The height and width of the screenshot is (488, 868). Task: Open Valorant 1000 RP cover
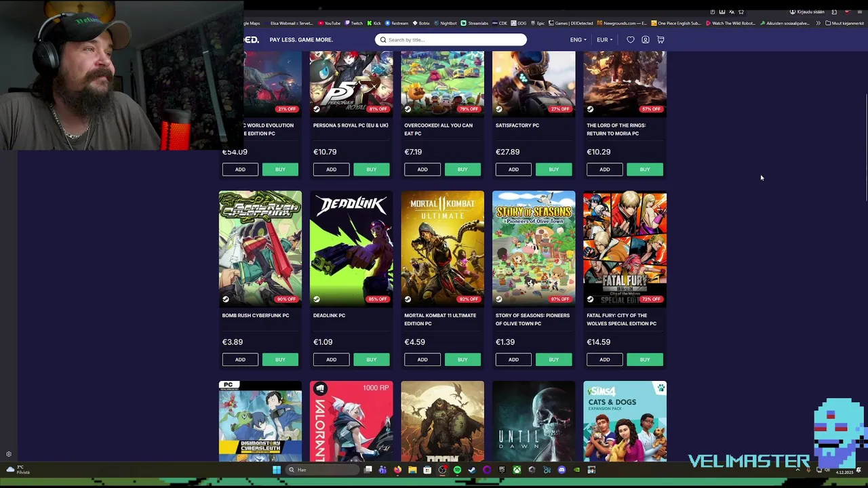coord(351,422)
